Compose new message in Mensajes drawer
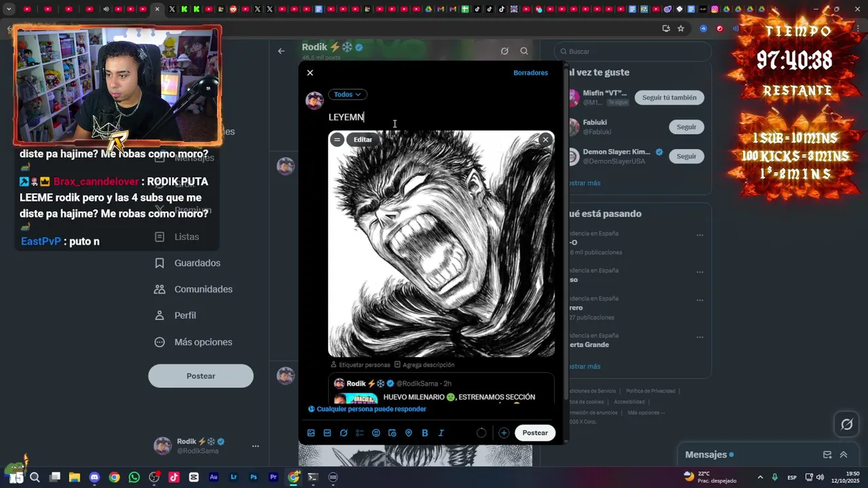This screenshot has height=488, width=868. click(827, 455)
